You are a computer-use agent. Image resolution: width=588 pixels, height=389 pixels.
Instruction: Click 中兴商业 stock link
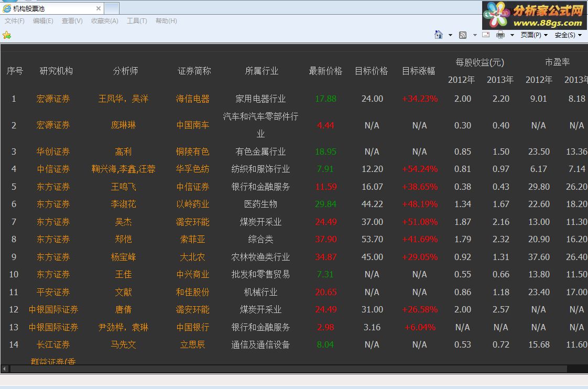[193, 274]
